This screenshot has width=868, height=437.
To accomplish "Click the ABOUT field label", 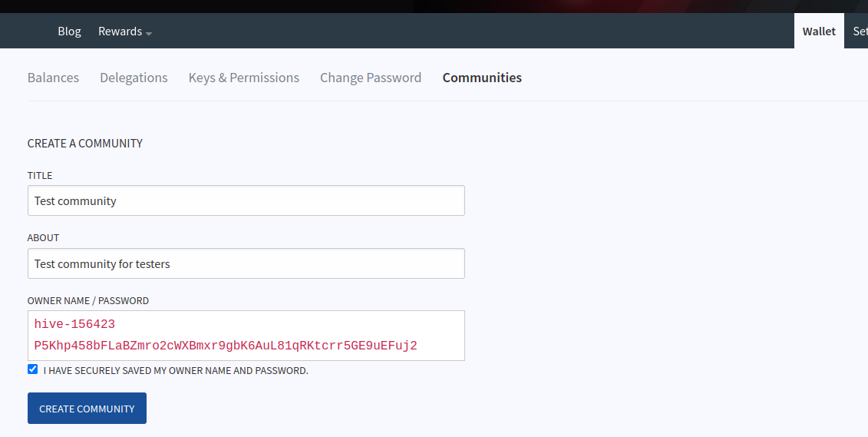I will (x=43, y=238).
